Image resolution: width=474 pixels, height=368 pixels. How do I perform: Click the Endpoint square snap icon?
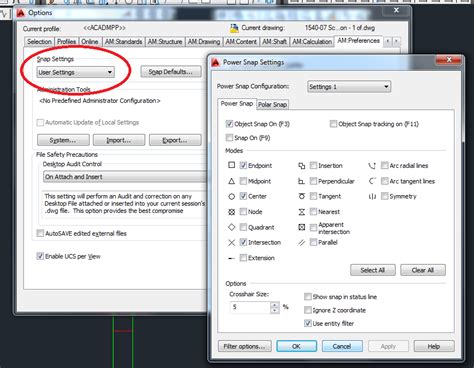[x=232, y=165]
